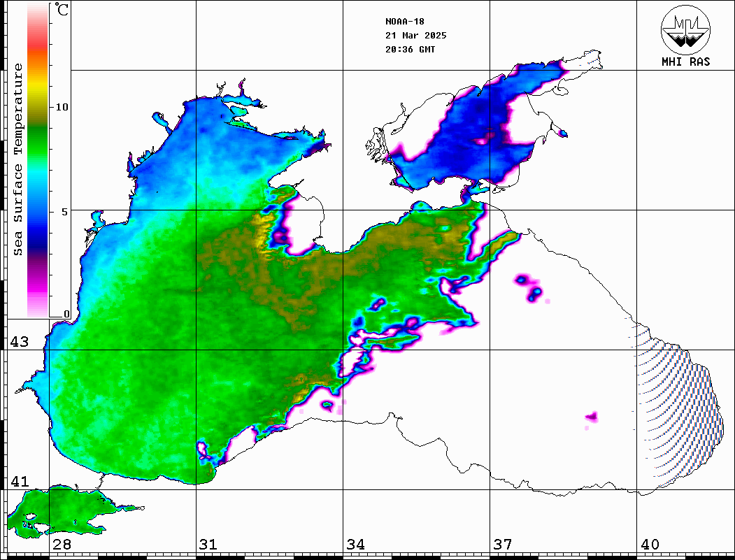Click the 'NOAA-18' satellite label

(x=404, y=22)
